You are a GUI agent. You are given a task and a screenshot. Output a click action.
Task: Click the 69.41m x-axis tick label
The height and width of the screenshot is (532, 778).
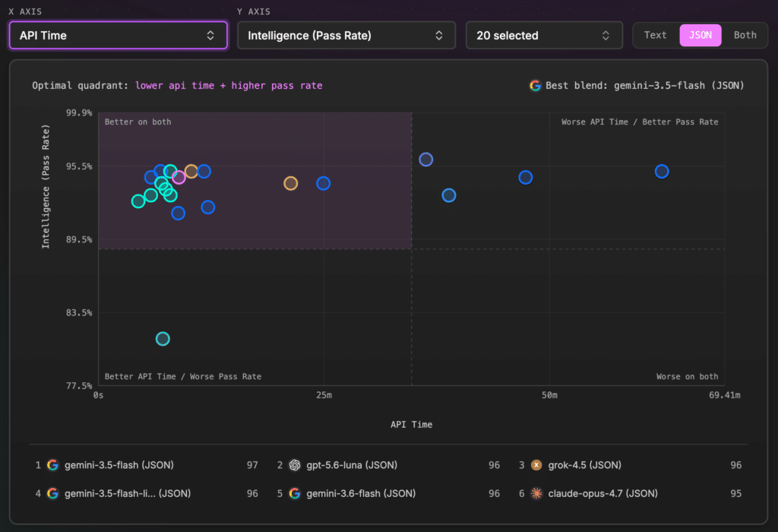724,395
